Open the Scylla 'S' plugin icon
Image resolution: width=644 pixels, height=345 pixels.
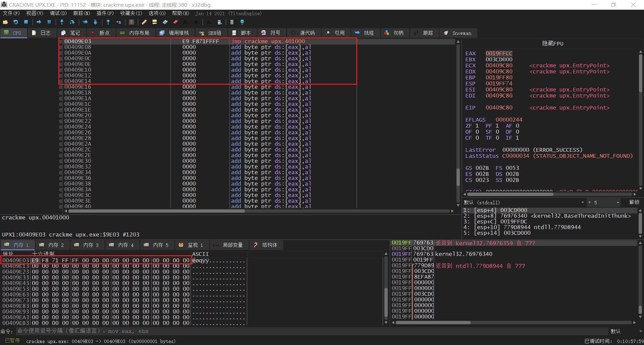pos(131,22)
